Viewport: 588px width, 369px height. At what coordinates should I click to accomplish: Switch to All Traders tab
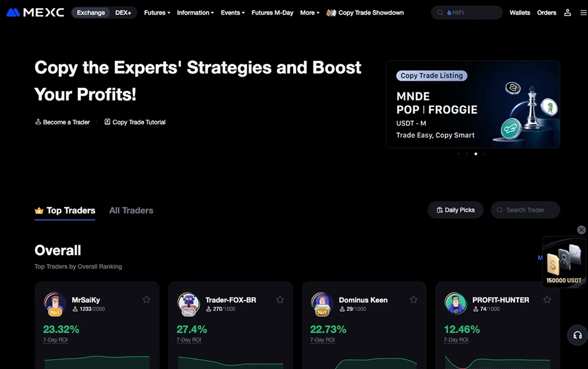tap(131, 210)
